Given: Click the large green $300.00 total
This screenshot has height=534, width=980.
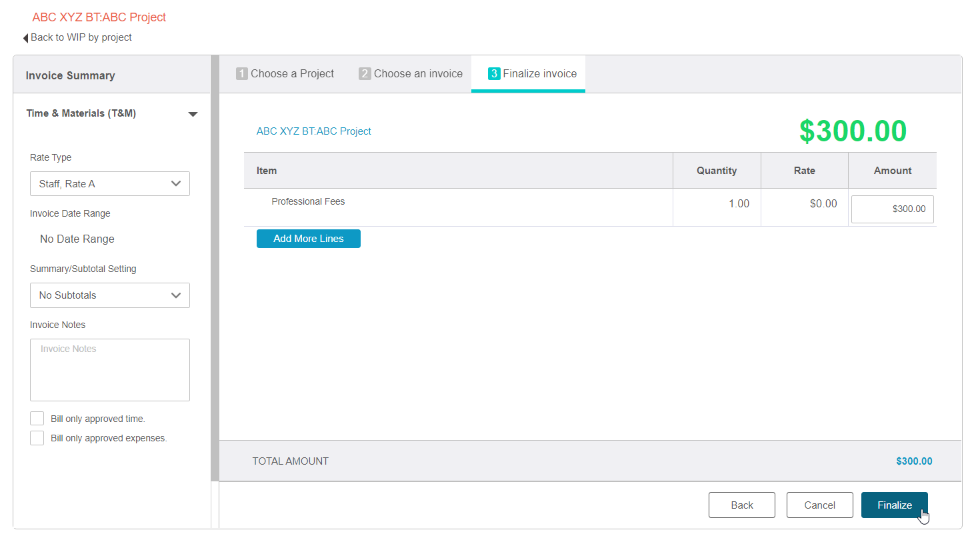Looking at the screenshot, I should (x=853, y=131).
